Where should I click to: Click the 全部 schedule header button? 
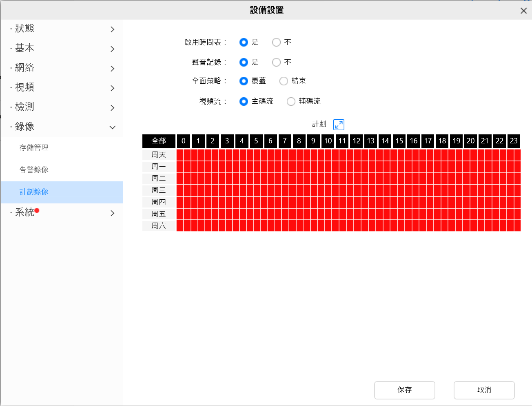pos(159,141)
